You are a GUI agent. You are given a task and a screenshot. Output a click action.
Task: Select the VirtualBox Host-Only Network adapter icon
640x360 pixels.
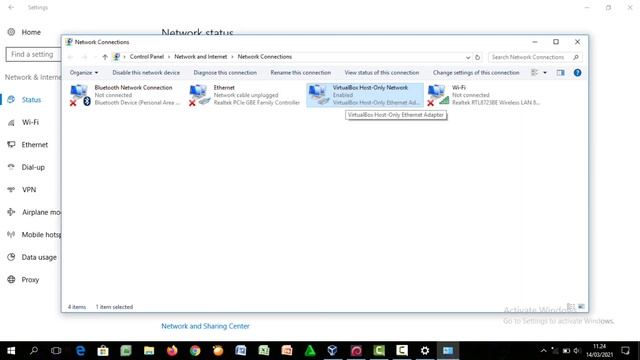318,95
